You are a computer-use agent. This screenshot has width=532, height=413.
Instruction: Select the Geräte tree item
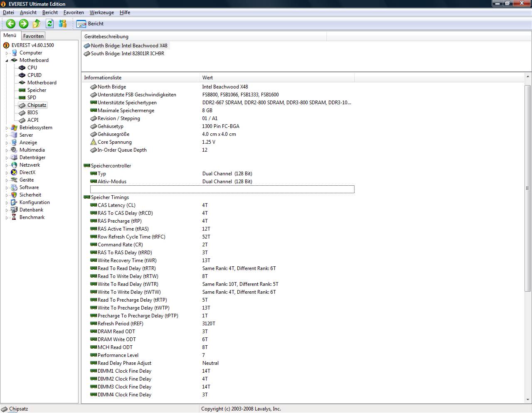(27, 180)
